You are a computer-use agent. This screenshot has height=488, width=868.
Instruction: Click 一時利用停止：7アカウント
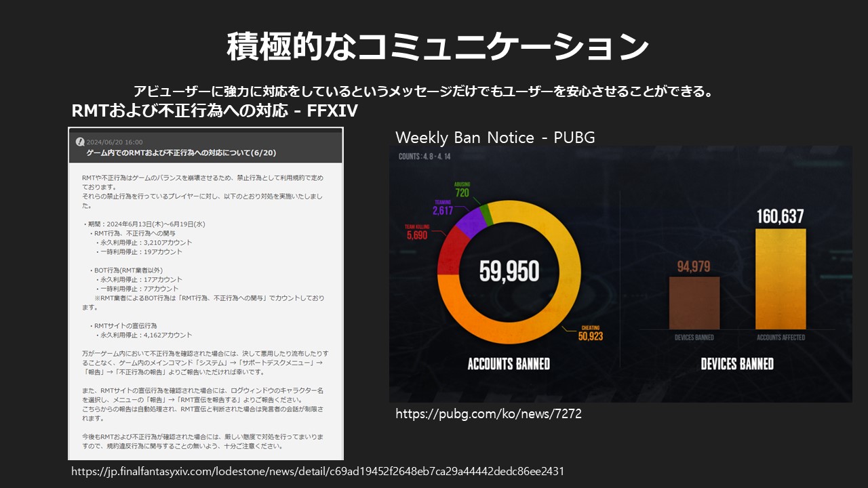click(137, 289)
